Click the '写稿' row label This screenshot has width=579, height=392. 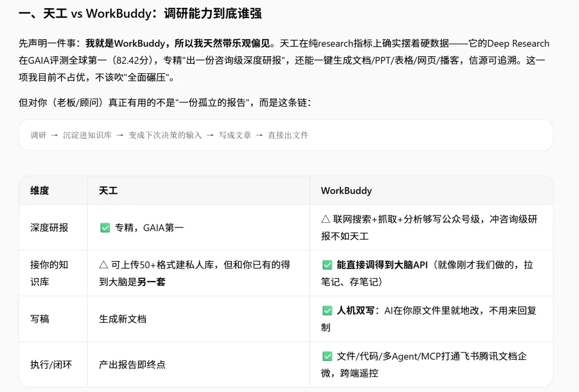[40, 319]
